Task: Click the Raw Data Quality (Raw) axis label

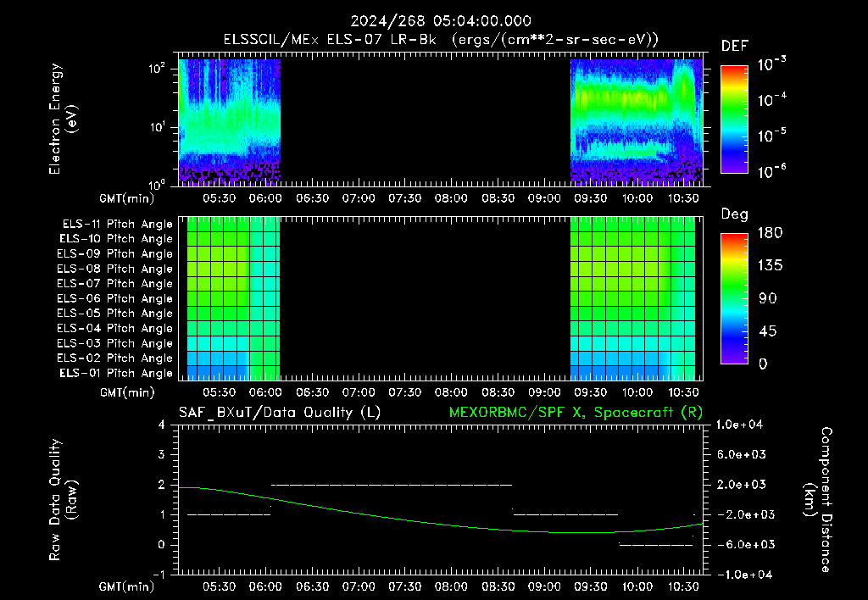Action: point(63,500)
